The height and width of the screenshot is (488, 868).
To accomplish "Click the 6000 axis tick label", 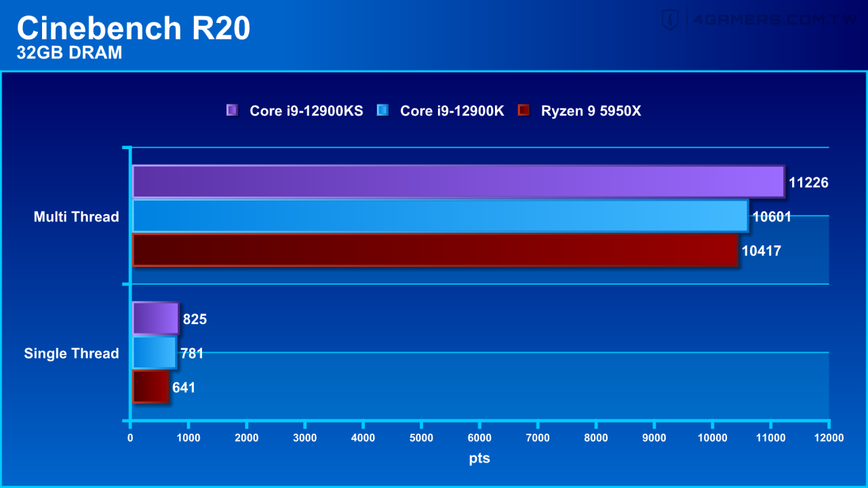I will (x=479, y=439).
